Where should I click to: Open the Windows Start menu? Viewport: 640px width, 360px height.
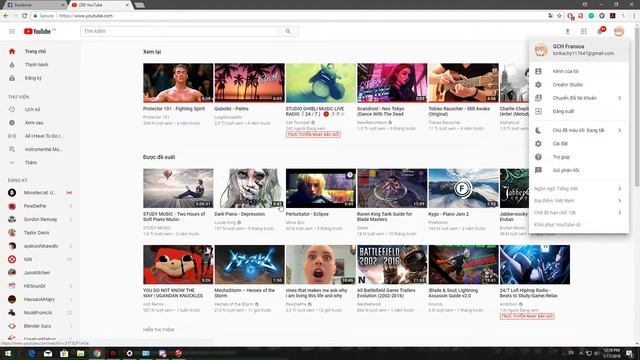click(x=8, y=353)
